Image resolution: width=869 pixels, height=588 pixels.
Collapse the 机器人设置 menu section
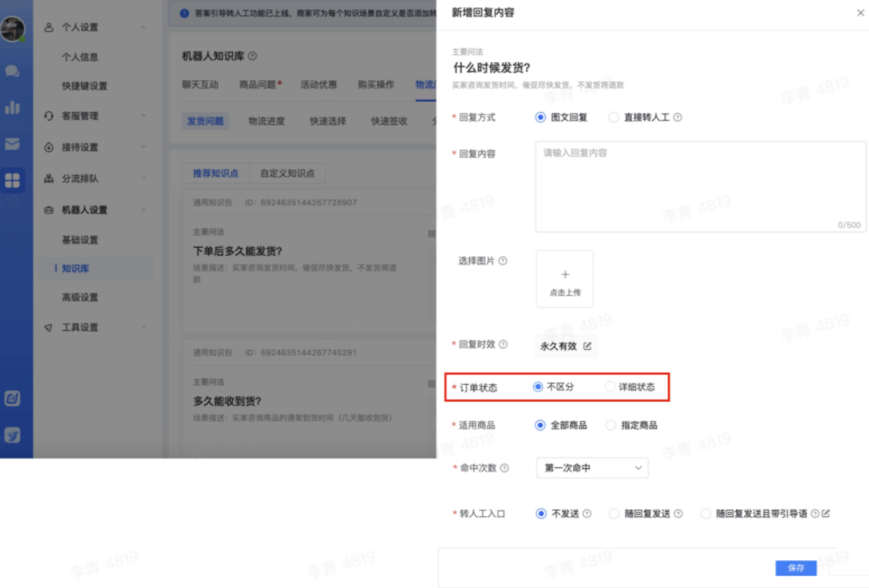point(144,210)
